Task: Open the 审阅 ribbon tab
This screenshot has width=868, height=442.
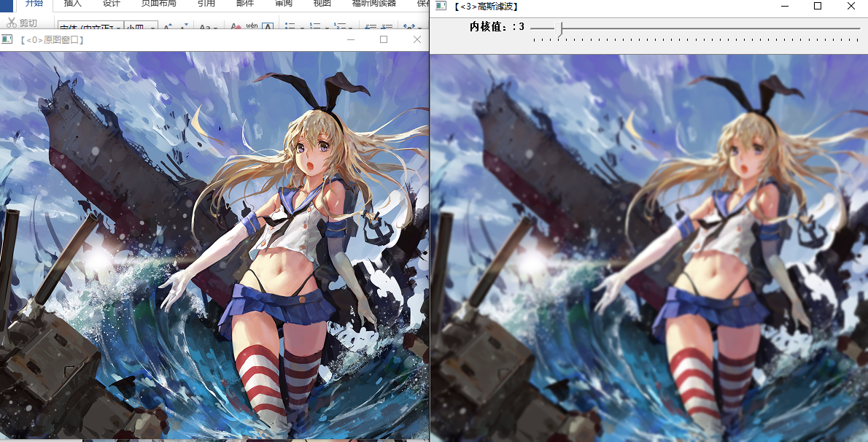Action: click(x=284, y=4)
